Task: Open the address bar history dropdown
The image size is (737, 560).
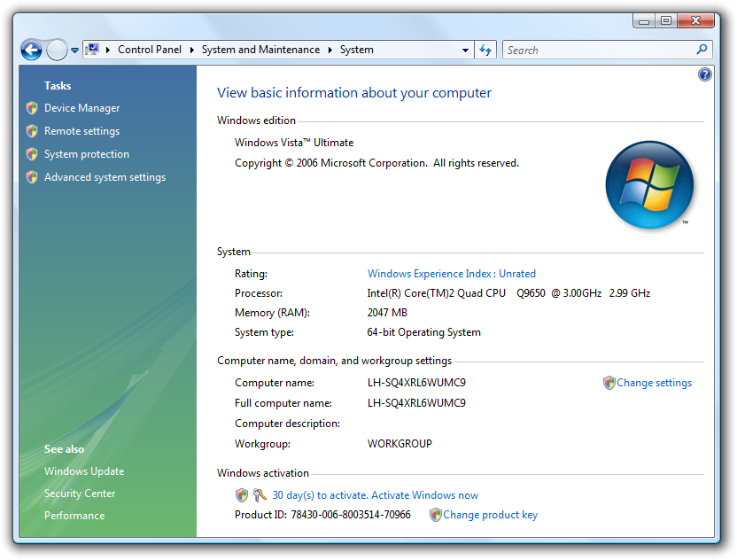Action: coord(465,51)
